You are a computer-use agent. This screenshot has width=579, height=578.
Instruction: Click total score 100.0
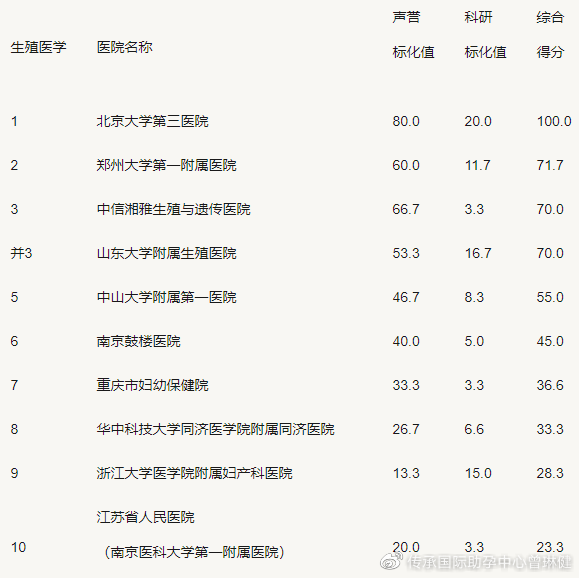[554, 121]
